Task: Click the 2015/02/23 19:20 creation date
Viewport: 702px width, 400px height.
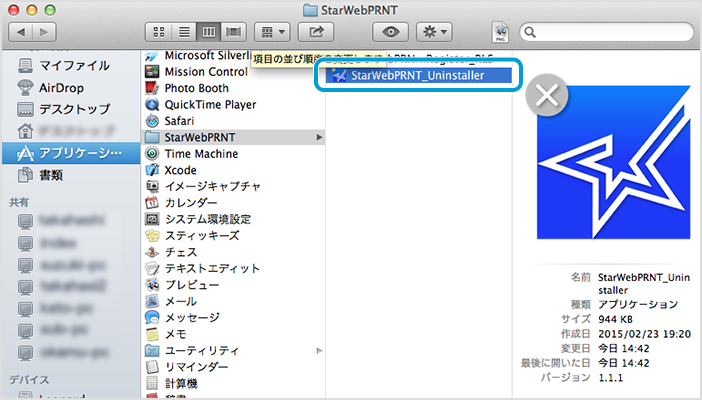Action: point(644,334)
